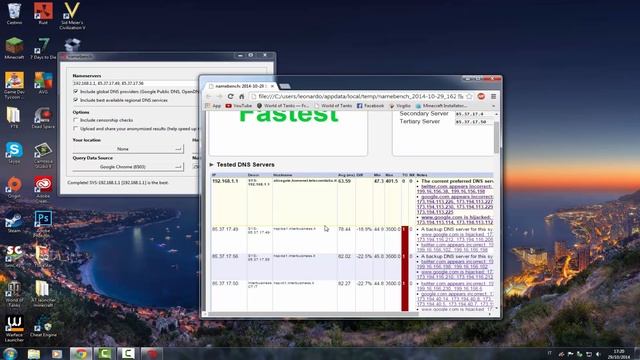The width and height of the screenshot is (640, 360).
Task: Open the FTB folder icon
Action: (x=14, y=118)
